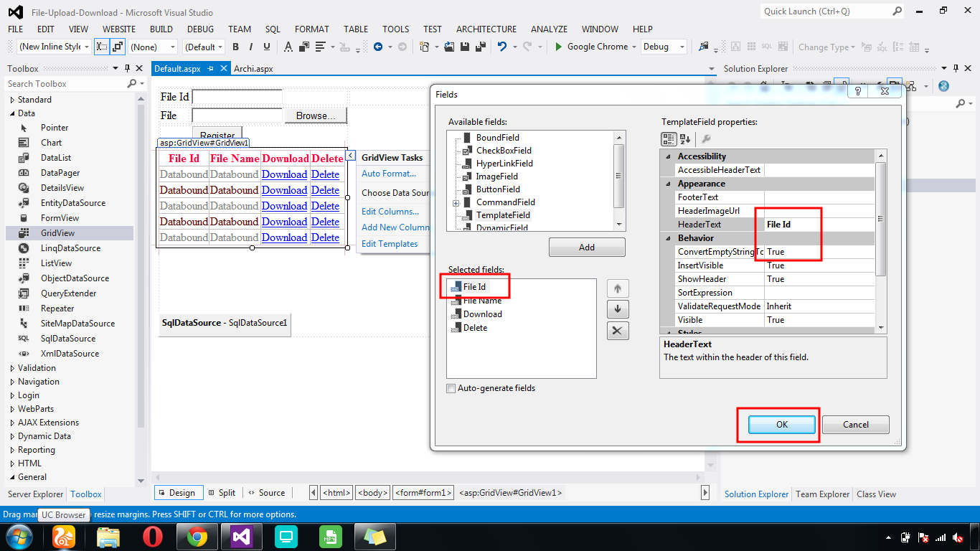Screen dimensions: 980x551
Task: Remove selected field using the X icon
Action: tap(618, 331)
